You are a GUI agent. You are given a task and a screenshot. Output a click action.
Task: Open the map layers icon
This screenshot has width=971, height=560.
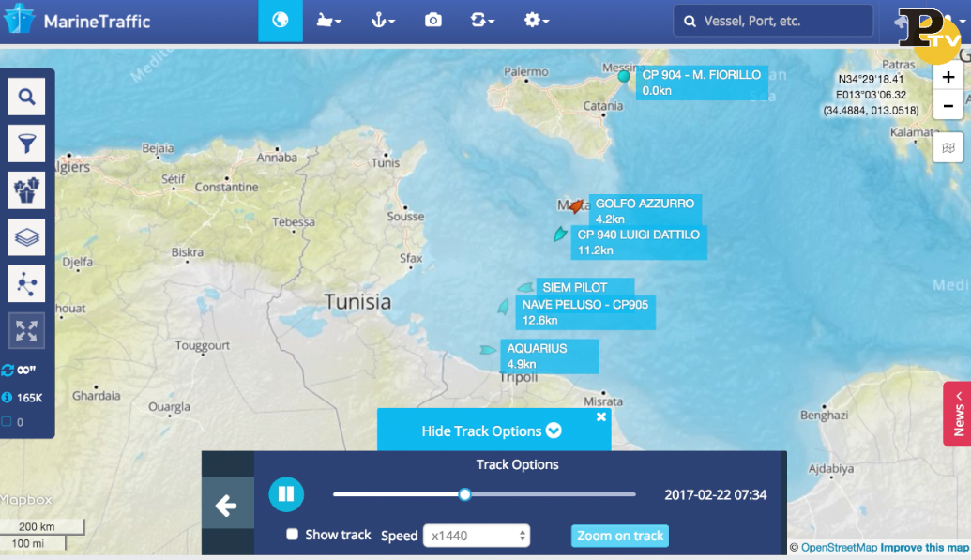26,236
